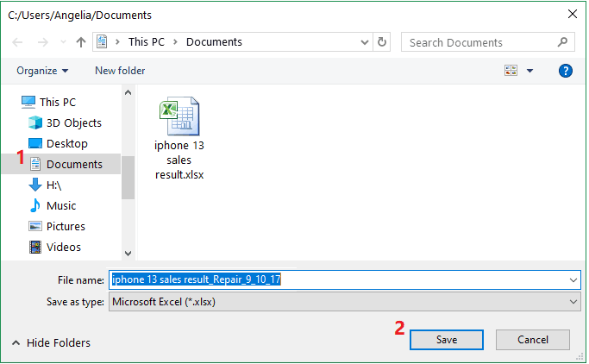
Task: Click the document icon in address bar
Action: 102,41
